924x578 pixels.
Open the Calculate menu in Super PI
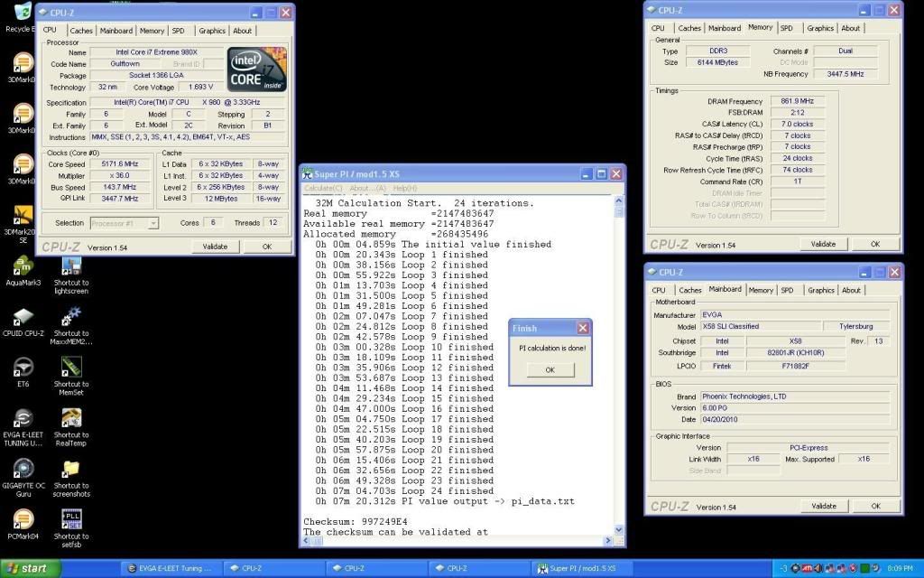point(323,188)
